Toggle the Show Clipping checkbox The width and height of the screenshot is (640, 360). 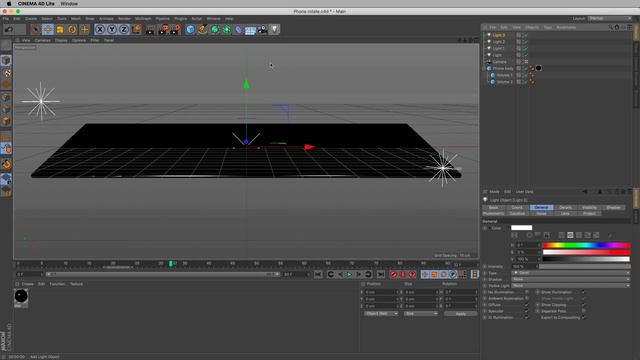(x=583, y=305)
